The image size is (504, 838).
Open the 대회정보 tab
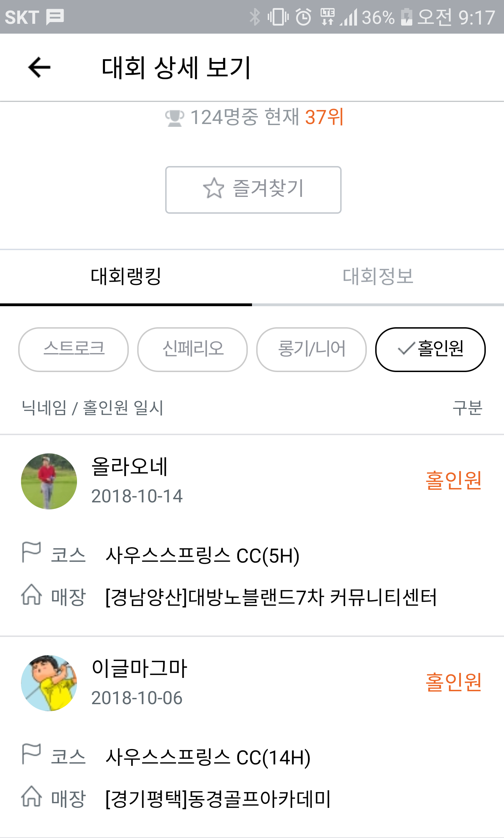click(x=378, y=276)
